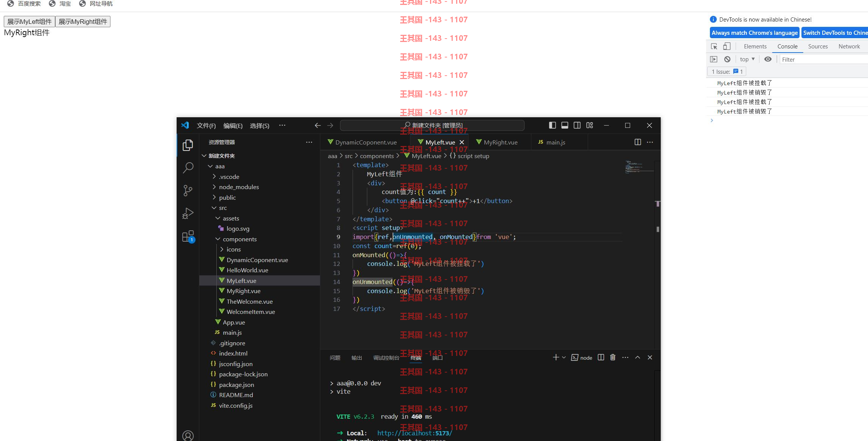Toggle the secondary side bar layout icon

(x=577, y=125)
